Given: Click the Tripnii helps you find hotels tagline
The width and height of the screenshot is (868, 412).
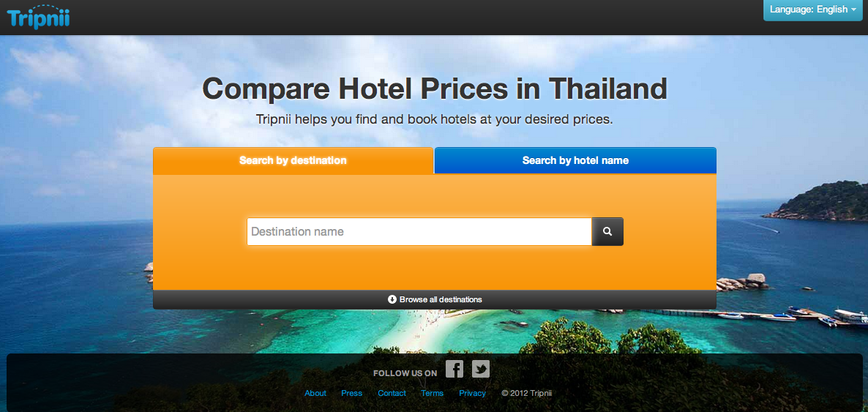Looking at the screenshot, I should (435, 119).
